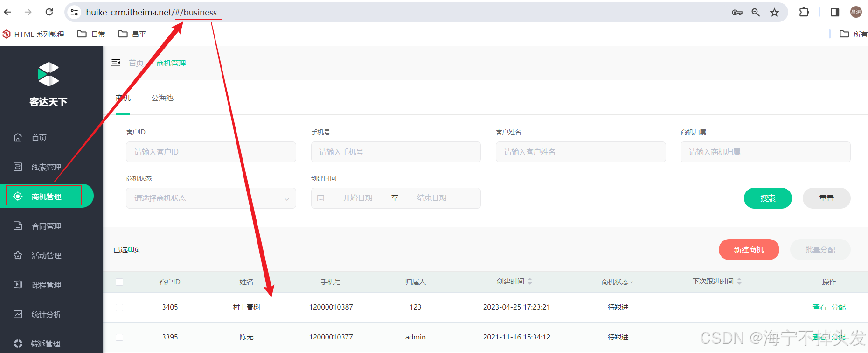Switch to the 公海池 tab
Viewport: 868px width, 353px height.
(162, 98)
